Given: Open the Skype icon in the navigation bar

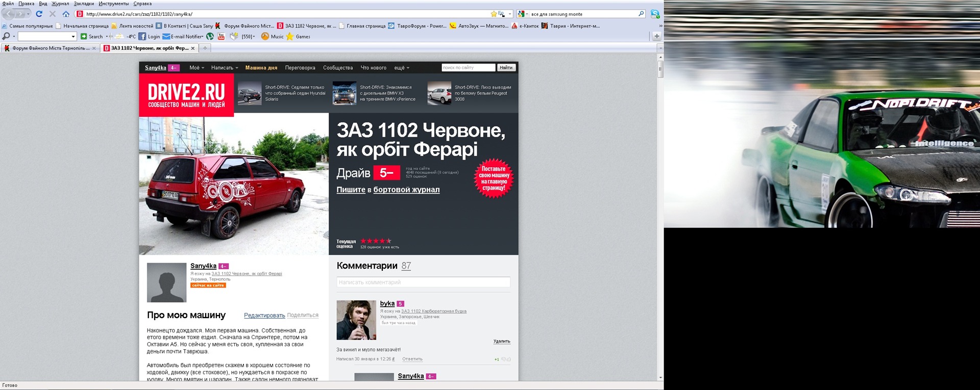Looking at the screenshot, I should [655, 14].
